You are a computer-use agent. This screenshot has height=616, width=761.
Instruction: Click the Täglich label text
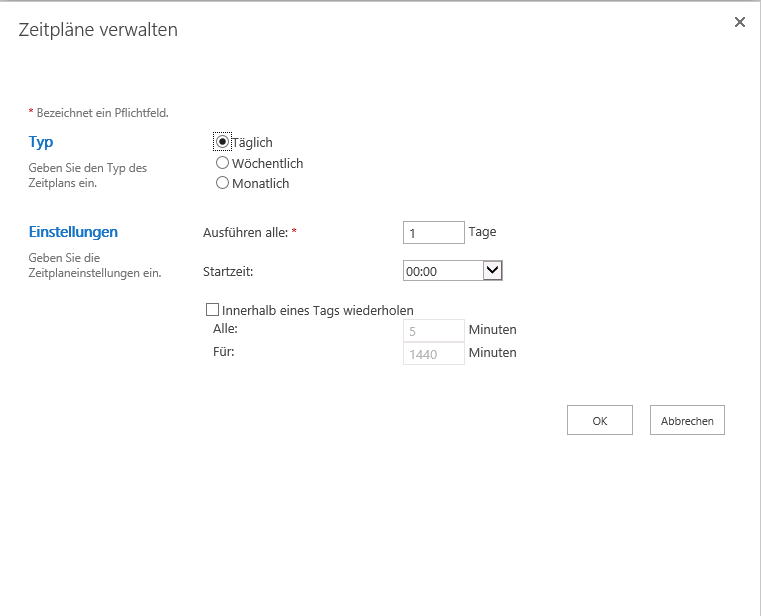252,142
